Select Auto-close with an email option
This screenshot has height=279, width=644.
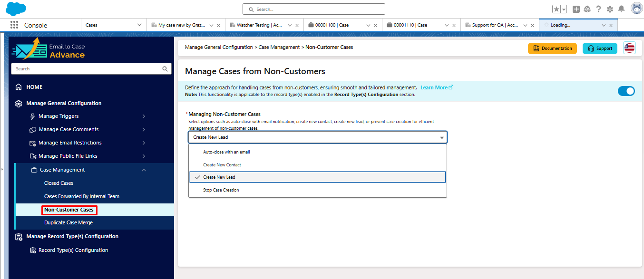[318, 152]
